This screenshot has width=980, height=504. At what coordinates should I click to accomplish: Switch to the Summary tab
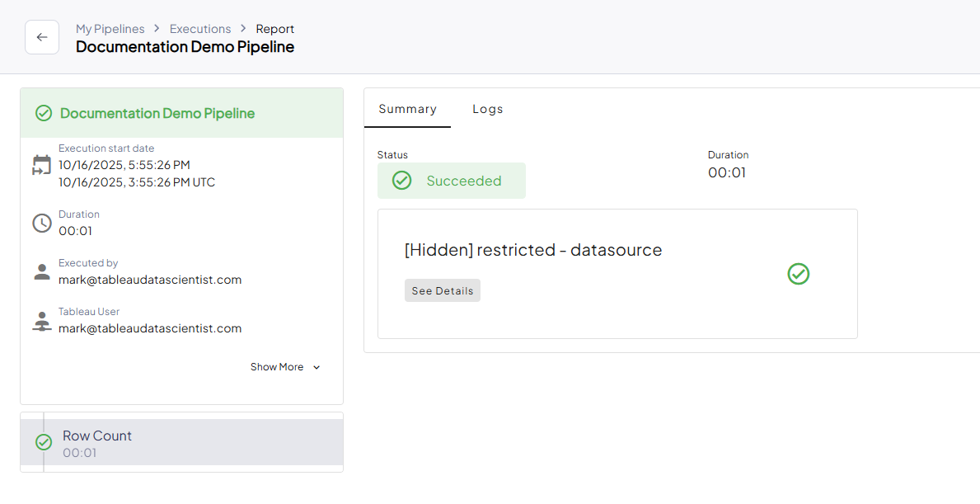407,109
